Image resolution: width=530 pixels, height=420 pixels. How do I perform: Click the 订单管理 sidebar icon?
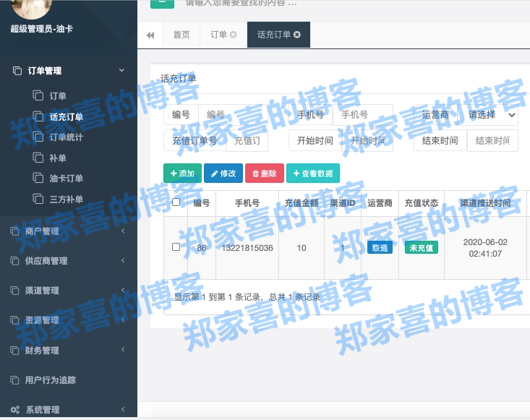point(17,71)
